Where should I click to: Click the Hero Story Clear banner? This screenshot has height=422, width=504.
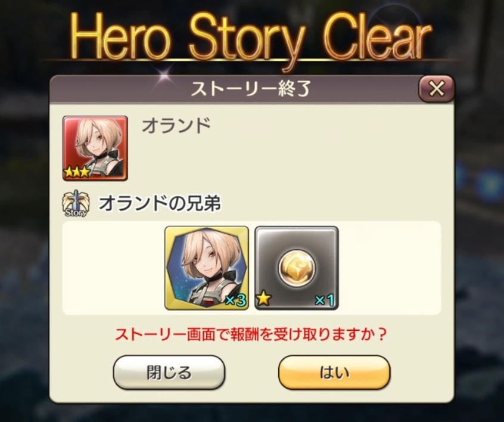[x=251, y=37]
